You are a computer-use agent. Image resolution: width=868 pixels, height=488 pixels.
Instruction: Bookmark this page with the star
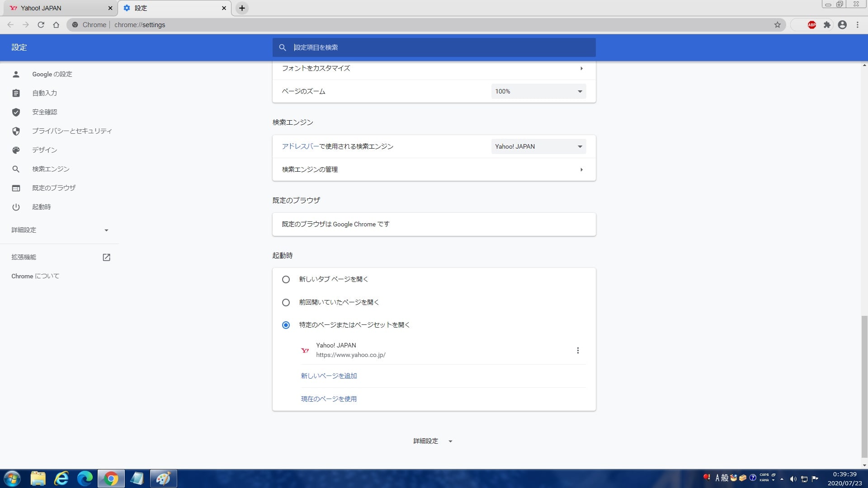pos(777,25)
